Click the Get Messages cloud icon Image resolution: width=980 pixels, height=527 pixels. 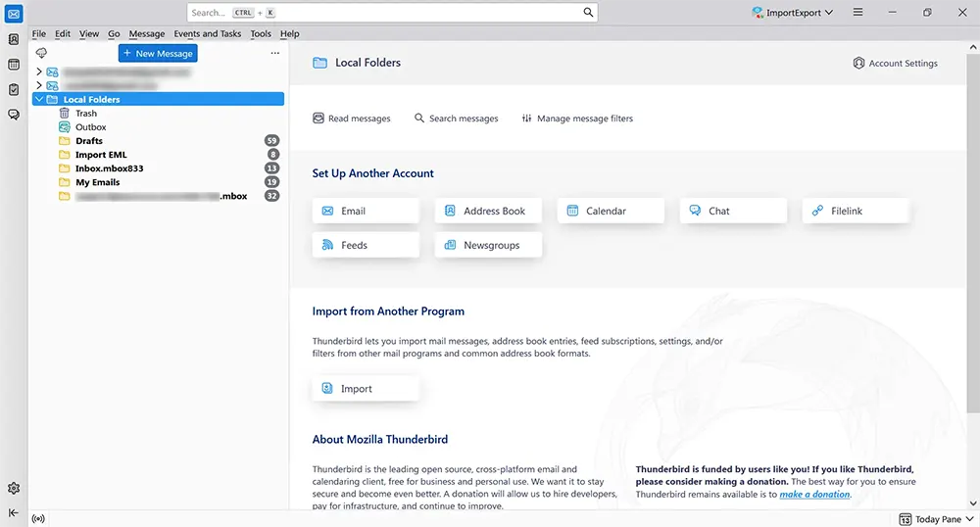click(41, 53)
